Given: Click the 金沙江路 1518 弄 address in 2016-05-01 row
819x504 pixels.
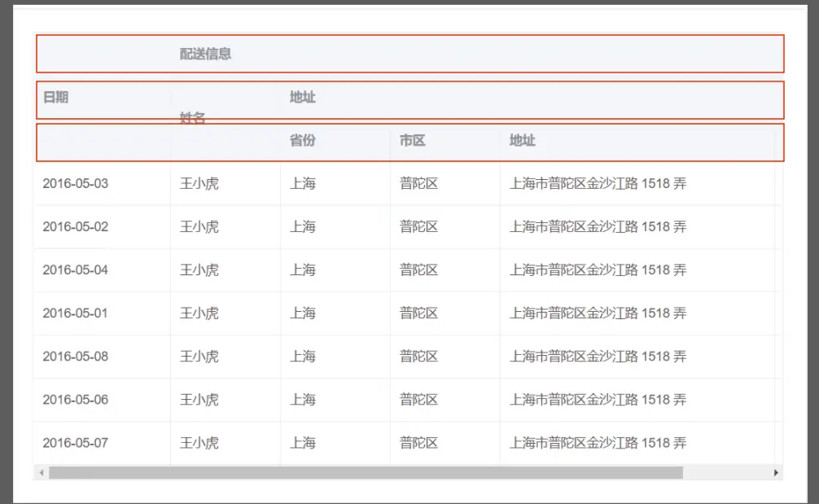Looking at the screenshot, I should tap(598, 313).
